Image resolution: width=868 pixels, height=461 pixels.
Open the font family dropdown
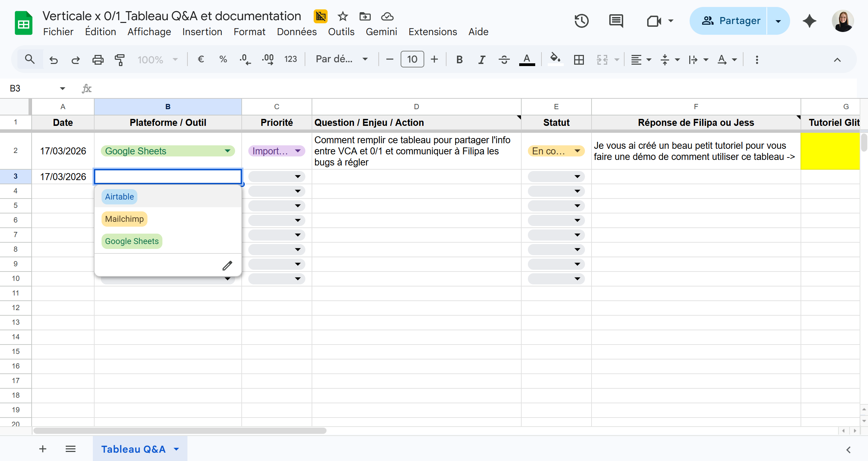[341, 59]
